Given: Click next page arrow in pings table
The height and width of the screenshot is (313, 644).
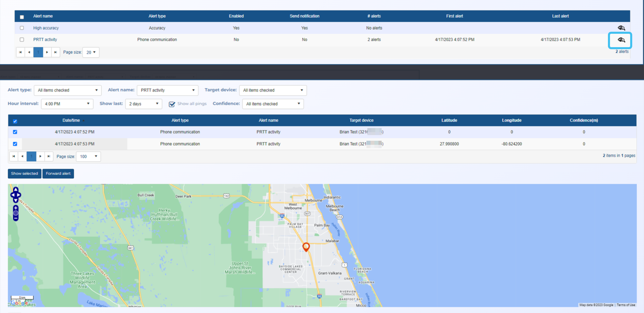Looking at the screenshot, I should [x=40, y=156].
